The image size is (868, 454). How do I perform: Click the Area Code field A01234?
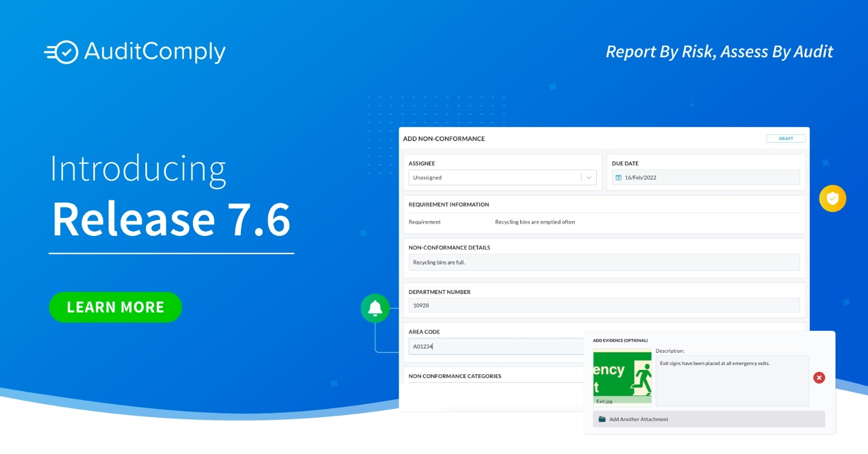[x=496, y=346]
